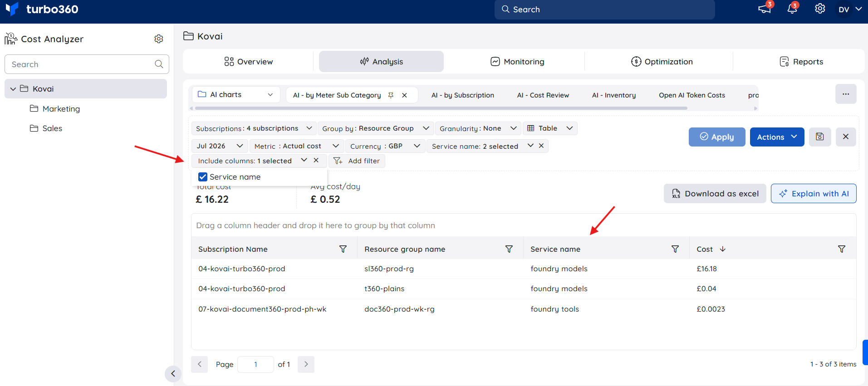Click the views horizontal scrollbar
868x386 pixels.
[440, 108]
